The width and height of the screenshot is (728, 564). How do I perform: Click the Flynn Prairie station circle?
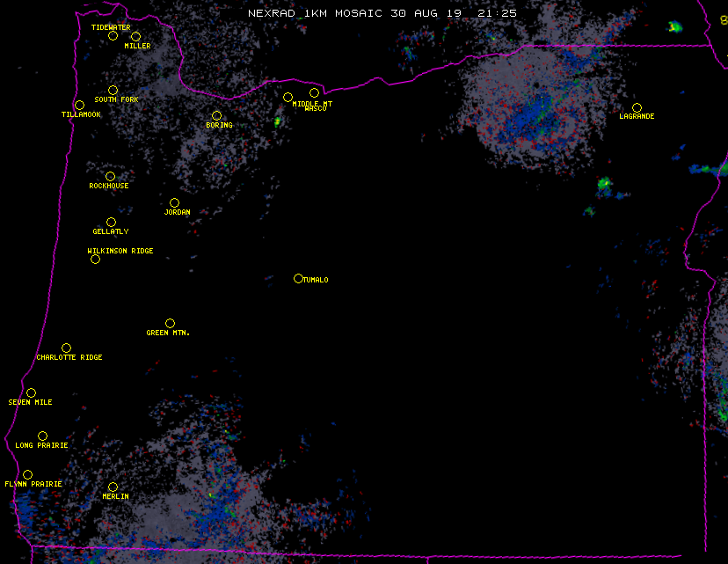[27, 474]
